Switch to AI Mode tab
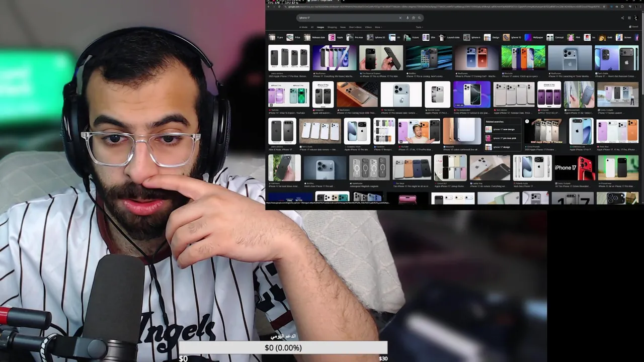 point(303,27)
